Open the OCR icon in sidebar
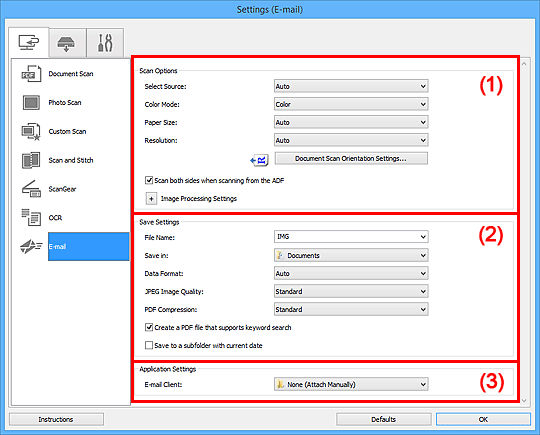The image size is (540, 435). 31,218
